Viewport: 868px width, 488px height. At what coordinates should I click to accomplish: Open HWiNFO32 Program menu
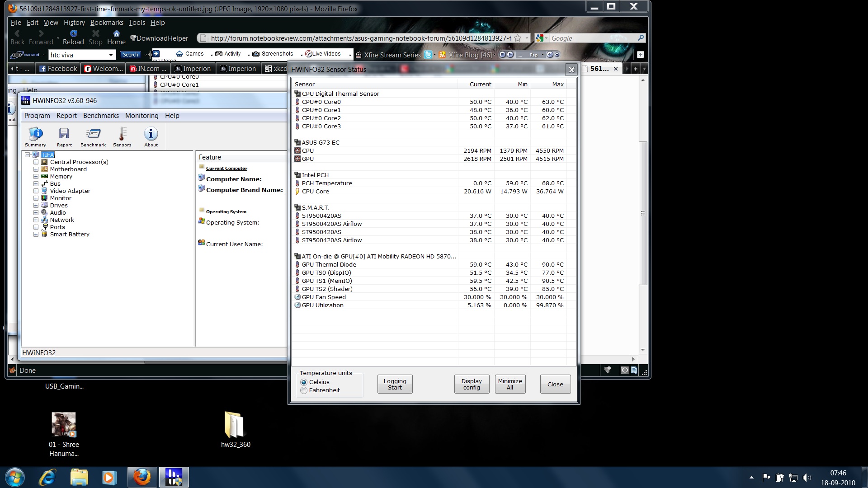click(37, 116)
